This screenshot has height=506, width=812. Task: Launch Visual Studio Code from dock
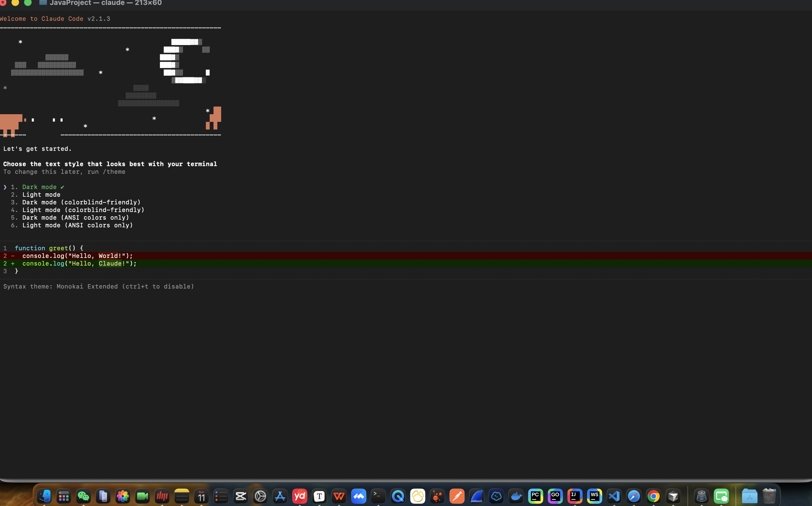tap(614, 496)
